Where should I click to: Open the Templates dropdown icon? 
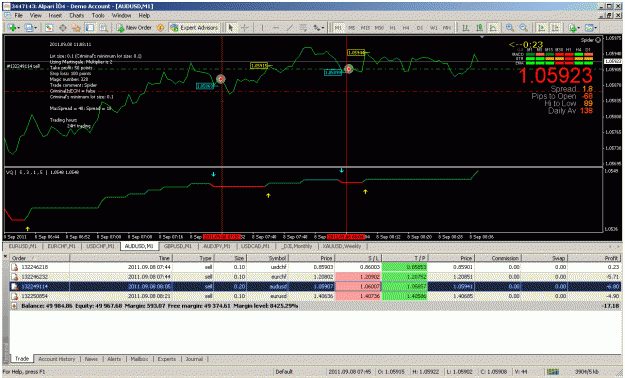pos(590,28)
